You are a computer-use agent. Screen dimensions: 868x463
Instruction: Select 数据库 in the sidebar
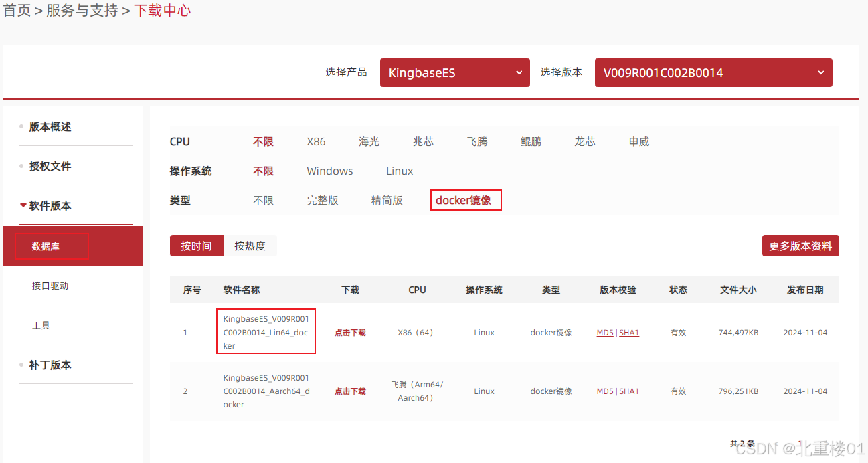[73, 246]
